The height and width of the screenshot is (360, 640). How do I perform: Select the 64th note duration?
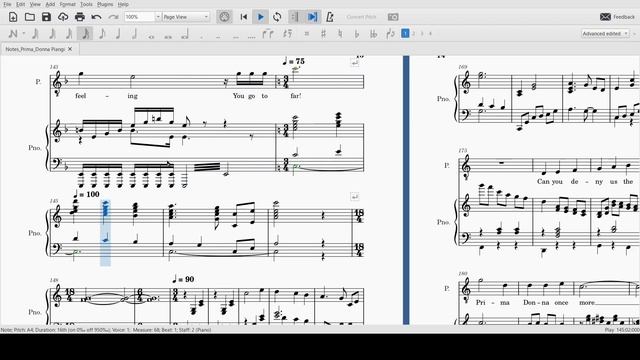pyautogui.click(x=52, y=34)
